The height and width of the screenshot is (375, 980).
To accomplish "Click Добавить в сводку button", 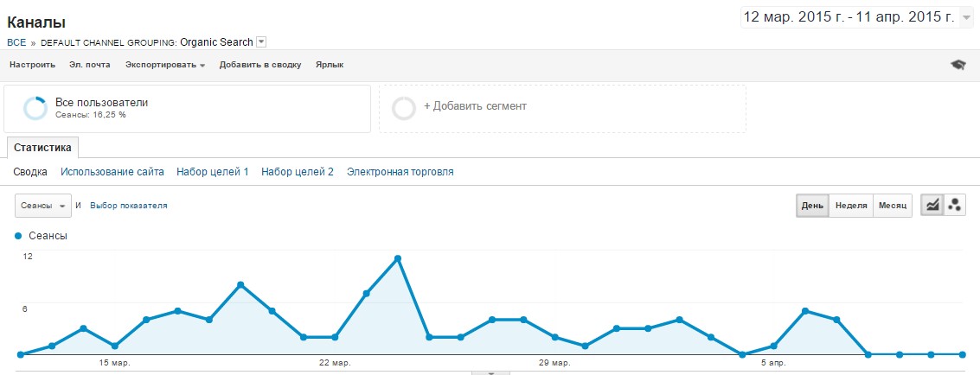I will pos(259,65).
